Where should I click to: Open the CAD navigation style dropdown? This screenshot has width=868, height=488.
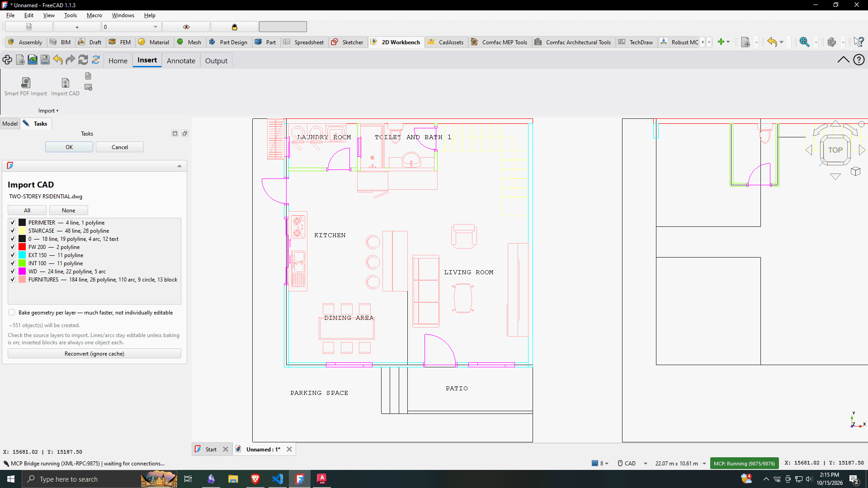[632, 464]
